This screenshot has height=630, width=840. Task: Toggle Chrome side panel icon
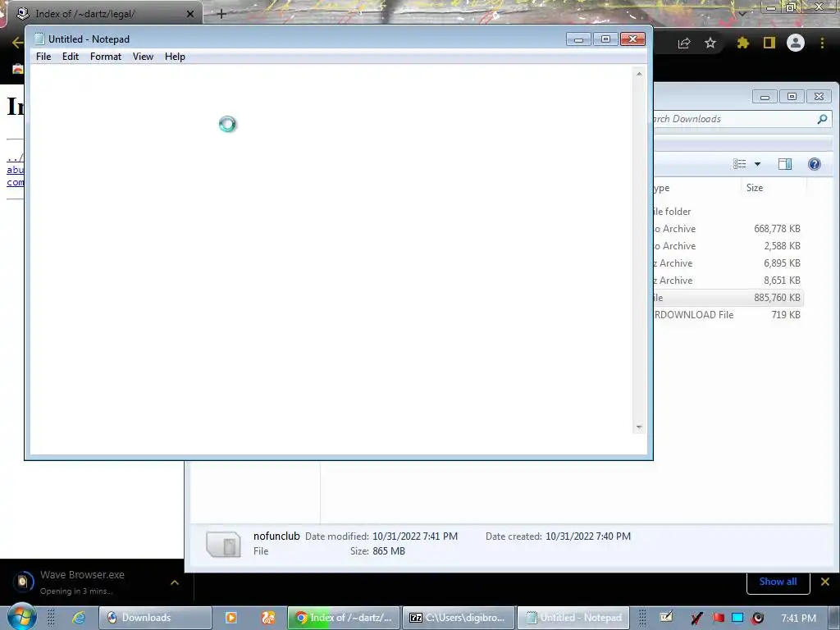[x=769, y=43]
